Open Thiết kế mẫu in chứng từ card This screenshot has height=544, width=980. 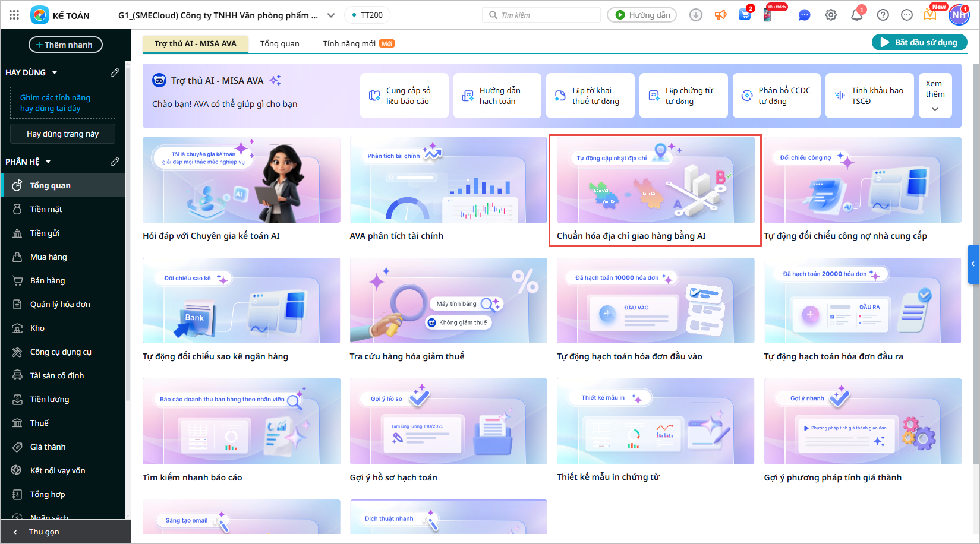(x=656, y=431)
